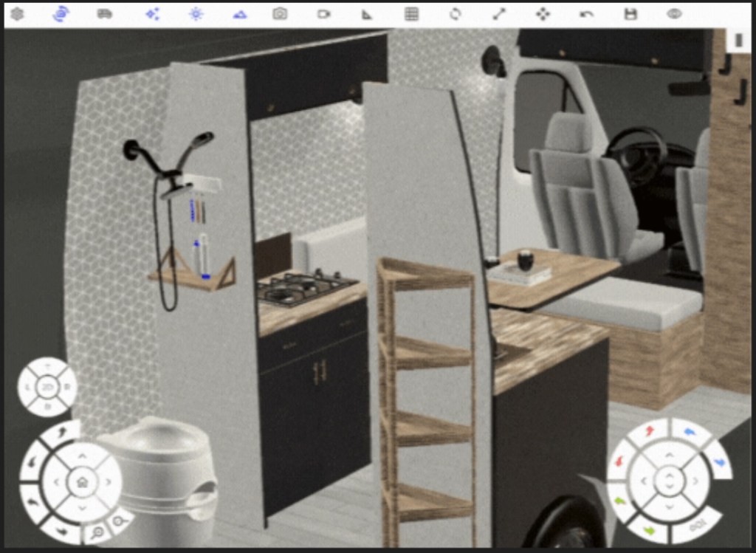This screenshot has height=553, width=756.
Task: Switch to 2D view on the view dial
Action: coord(47,387)
